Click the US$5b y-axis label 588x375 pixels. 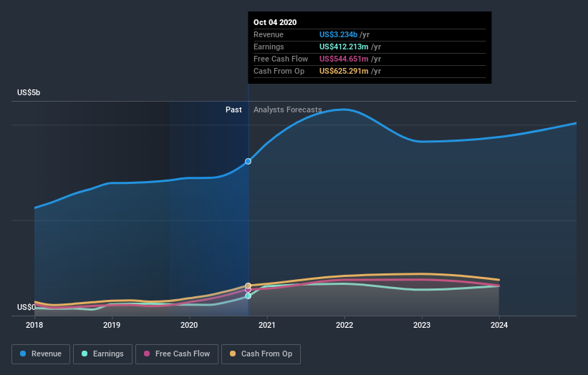29,92
